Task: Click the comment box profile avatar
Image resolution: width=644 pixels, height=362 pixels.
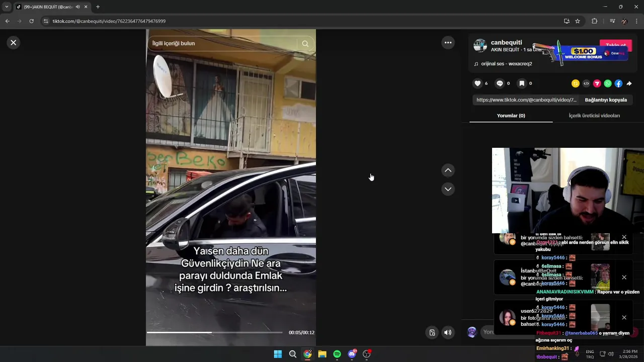Action: [472, 332]
